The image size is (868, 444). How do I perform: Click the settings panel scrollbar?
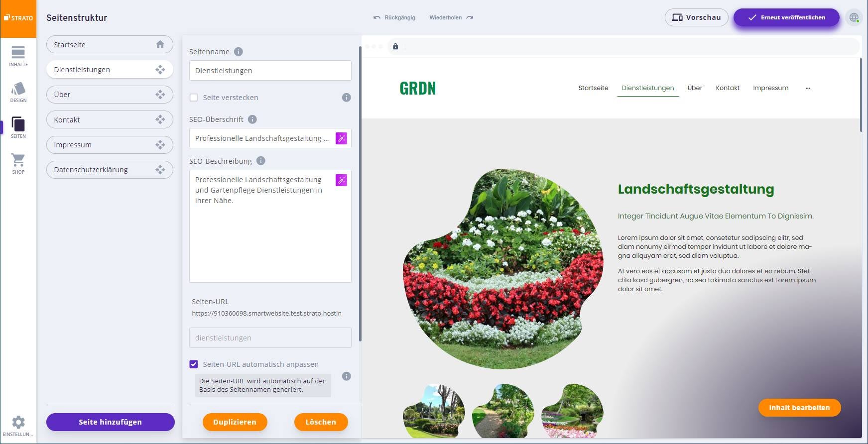coord(360,194)
